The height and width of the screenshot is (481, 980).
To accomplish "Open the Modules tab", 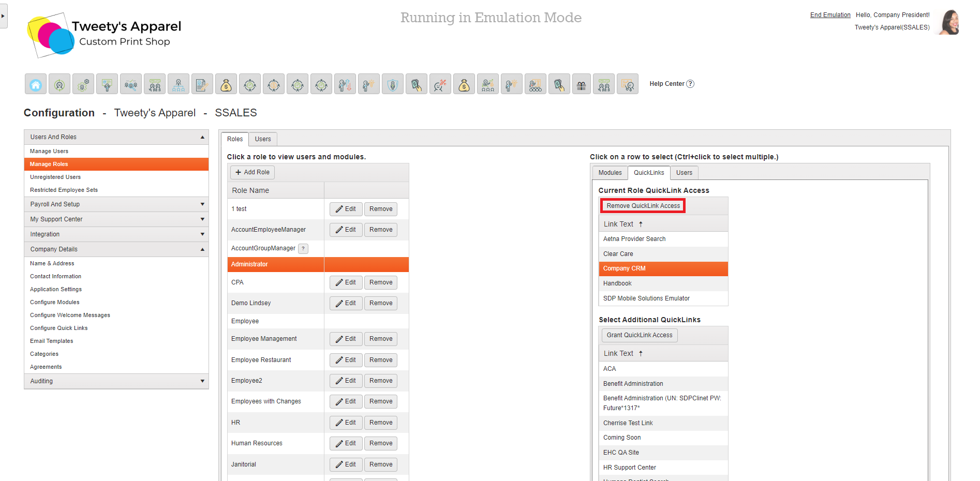I will click(x=610, y=173).
